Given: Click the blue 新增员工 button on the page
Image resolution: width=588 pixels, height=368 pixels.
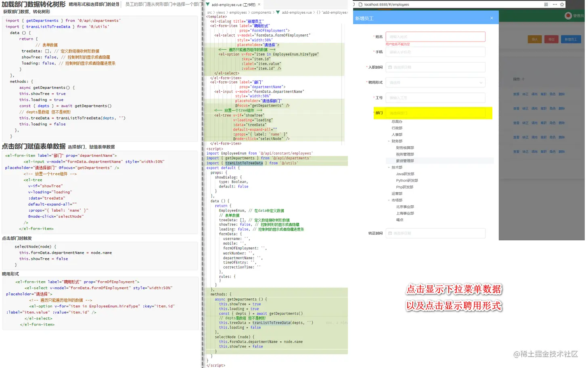Looking at the screenshot, I should [571, 39].
